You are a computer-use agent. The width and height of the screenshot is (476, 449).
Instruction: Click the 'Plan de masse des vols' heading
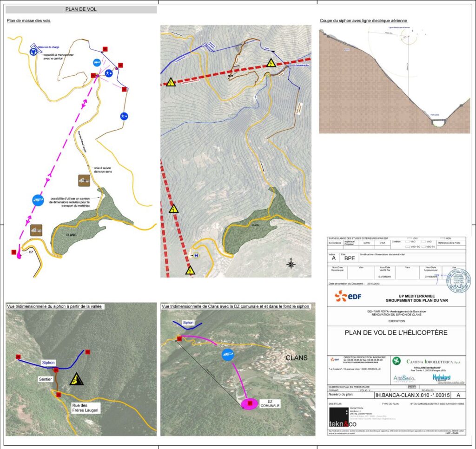29,21
